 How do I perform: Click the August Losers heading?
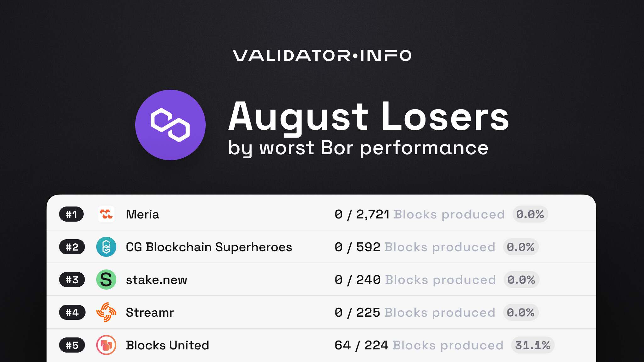[368, 117]
